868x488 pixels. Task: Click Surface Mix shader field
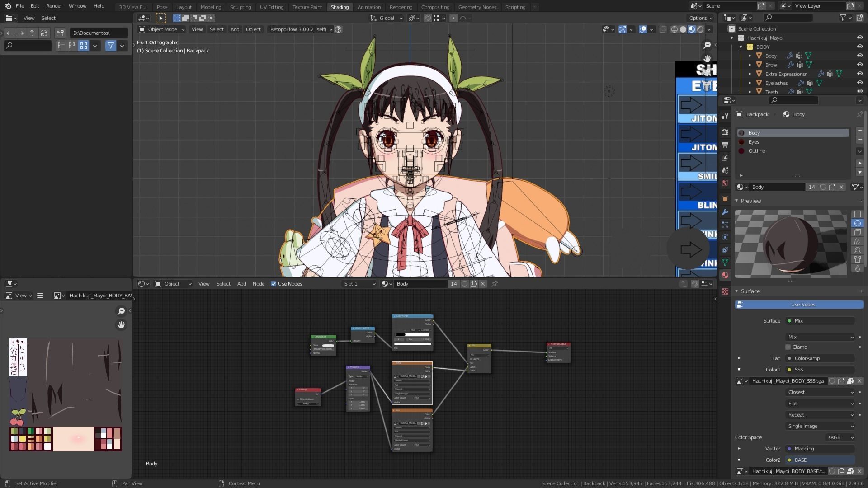820,321
